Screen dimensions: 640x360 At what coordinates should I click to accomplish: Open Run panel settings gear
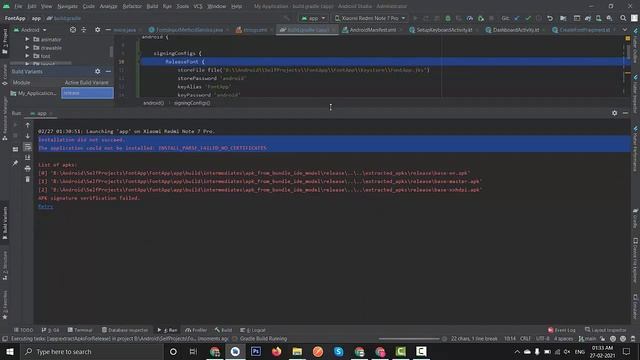(614, 113)
